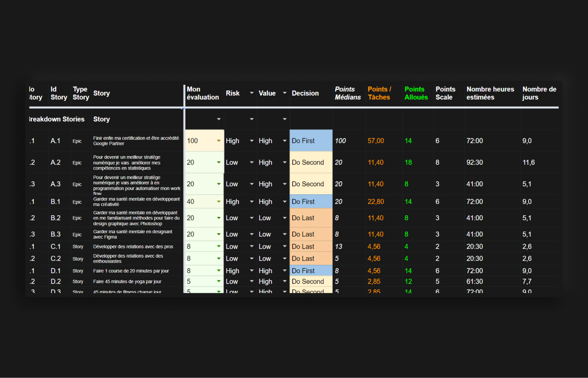588x378 pixels.
Task: Select the Type cell 'Epic' in row B.3
Action: pos(77,235)
